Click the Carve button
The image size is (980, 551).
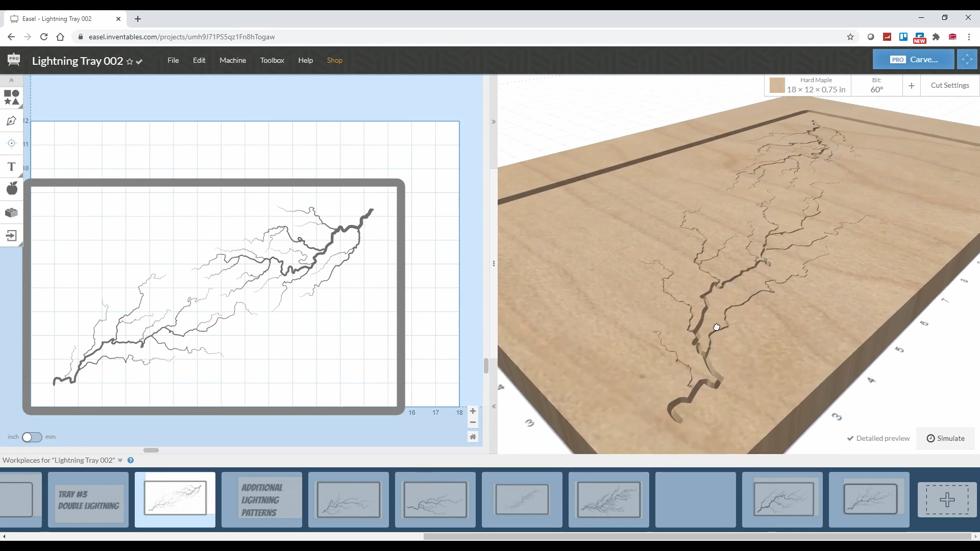click(913, 59)
